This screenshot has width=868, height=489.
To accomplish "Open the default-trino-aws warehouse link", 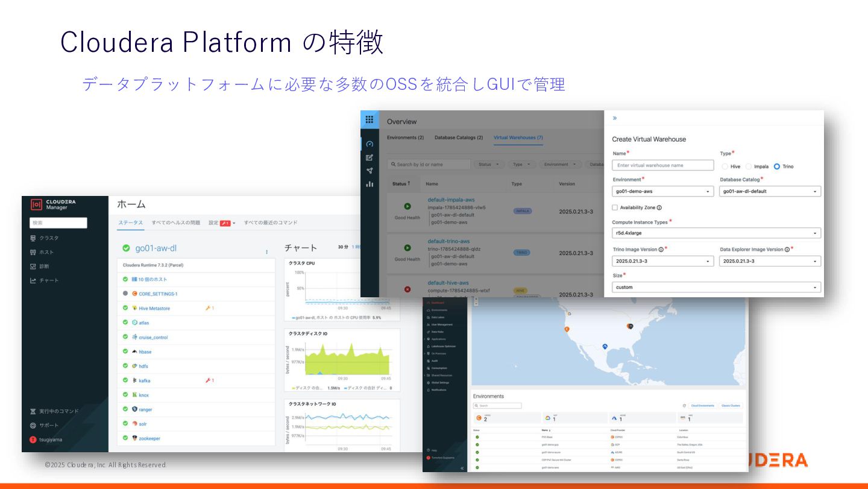I will tap(448, 241).
